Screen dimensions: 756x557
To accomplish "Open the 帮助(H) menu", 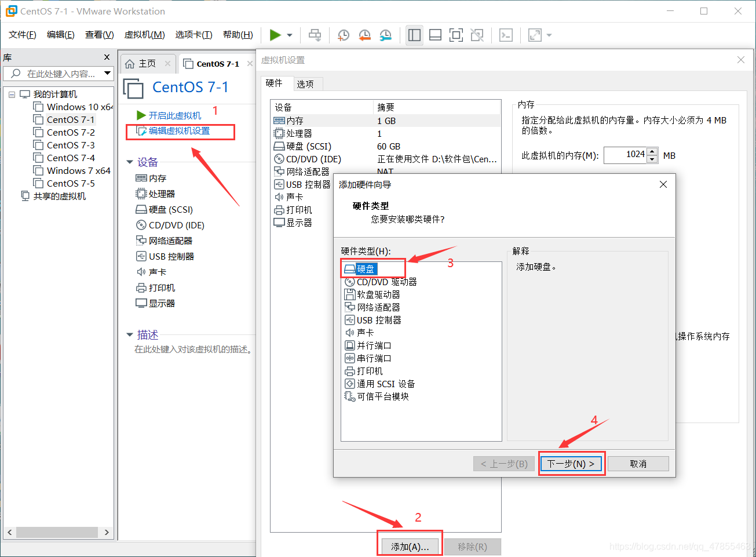I will [238, 35].
